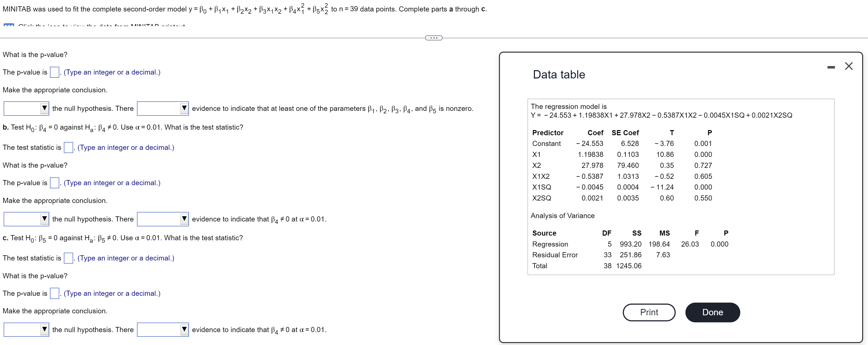Screen dimensions: 868x345
Task: Click the p-value box in part b
Action: pos(54,183)
